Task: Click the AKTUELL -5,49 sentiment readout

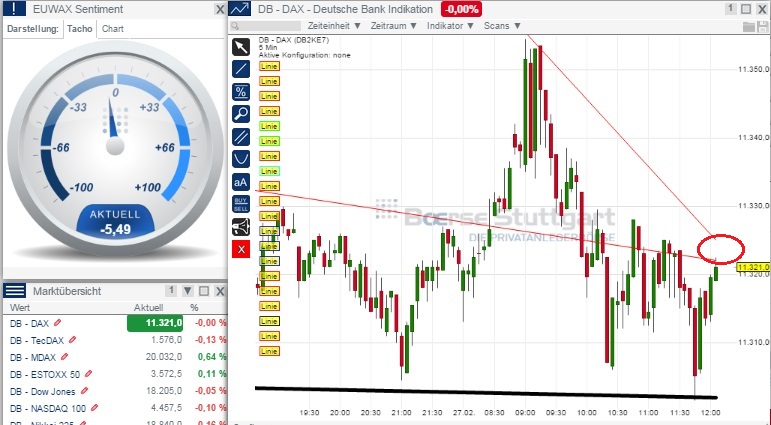Action: coord(115,222)
